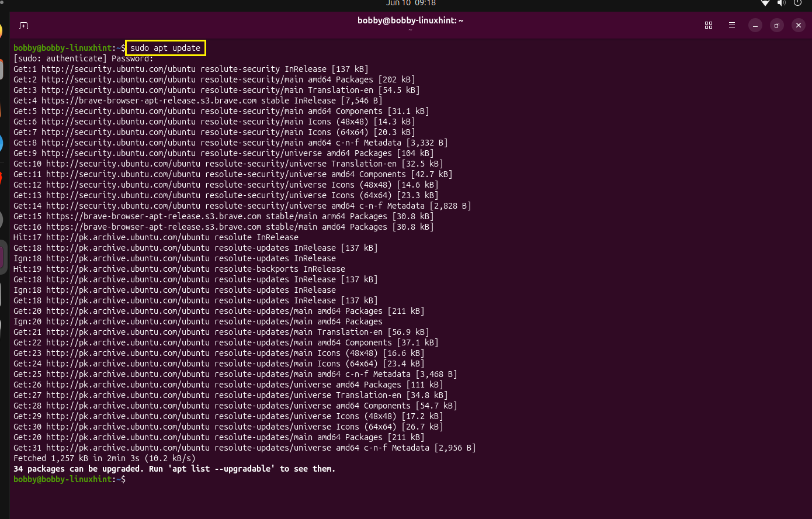Click the Get:22 Components [37.1 kB] line
Image resolution: width=812 pixels, height=519 pixels.
click(x=226, y=342)
